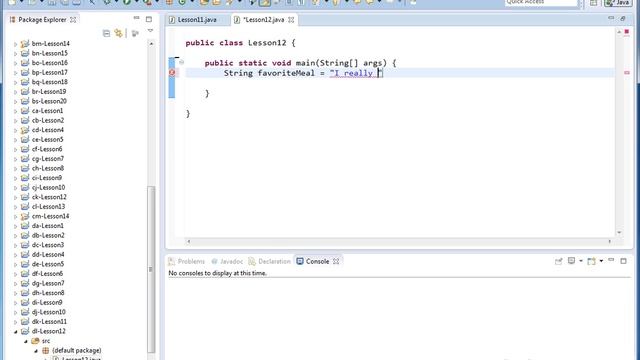Image resolution: width=640 pixels, height=360 pixels.
Task: Click the "main" method name in code
Action: (305, 63)
